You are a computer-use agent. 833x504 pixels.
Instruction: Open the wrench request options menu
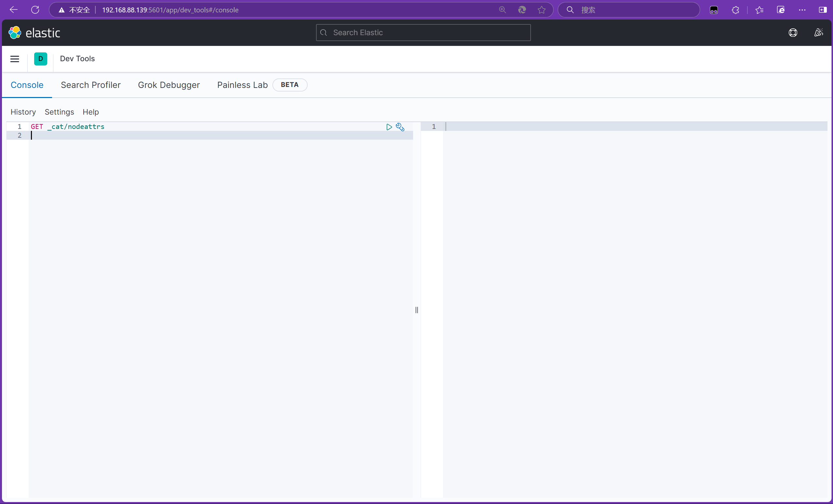[400, 127]
